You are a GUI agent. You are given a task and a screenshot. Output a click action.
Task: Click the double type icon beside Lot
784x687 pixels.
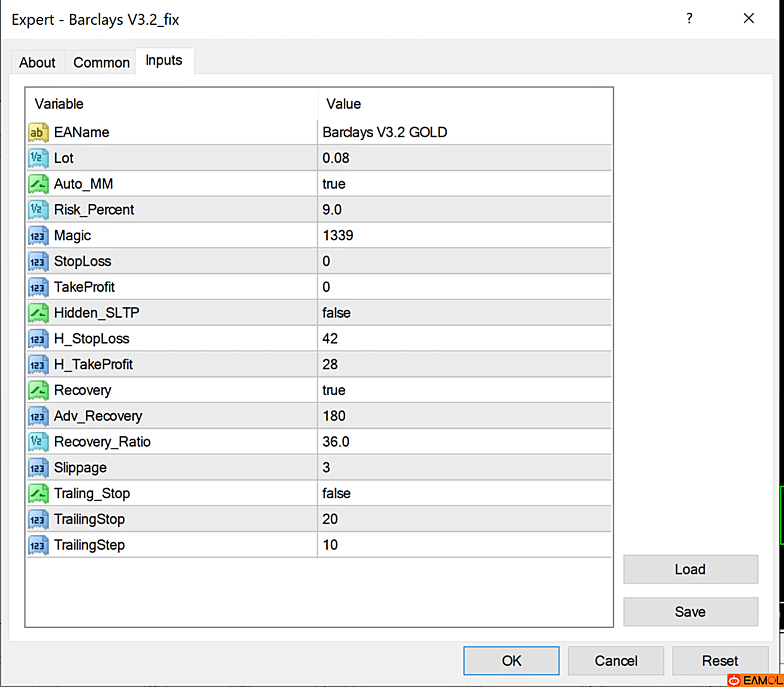(x=38, y=158)
